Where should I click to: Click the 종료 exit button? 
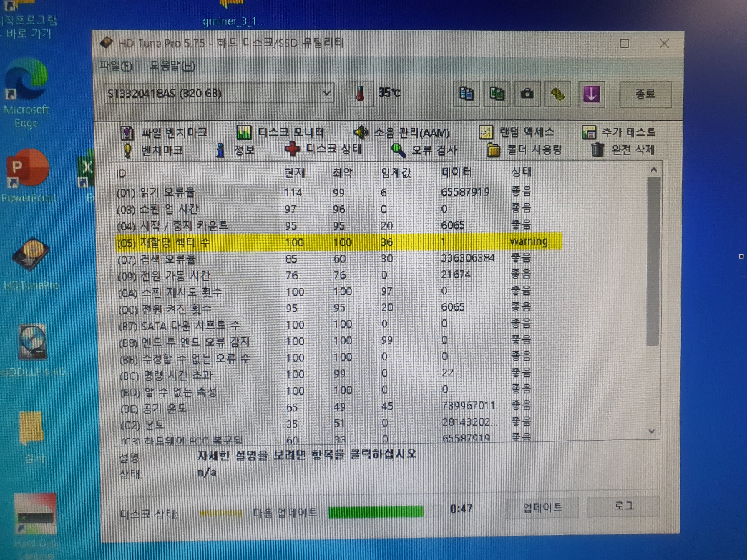[645, 94]
